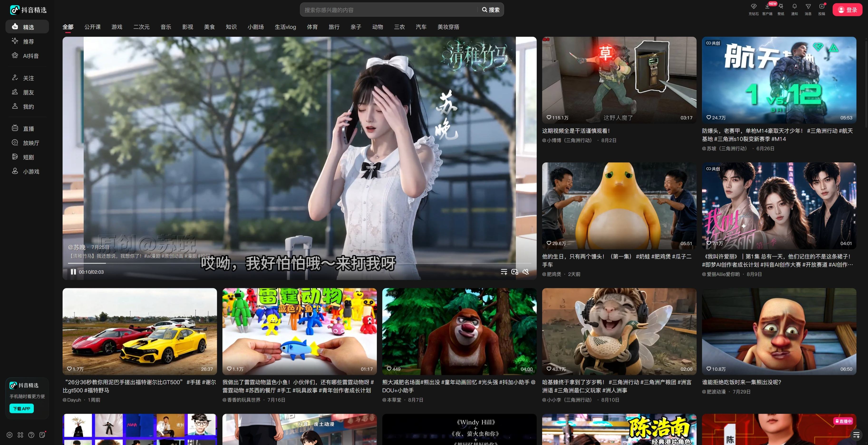Open the 哈基蜂 bee video thumbnail
The width and height of the screenshot is (868, 445).
point(619,331)
